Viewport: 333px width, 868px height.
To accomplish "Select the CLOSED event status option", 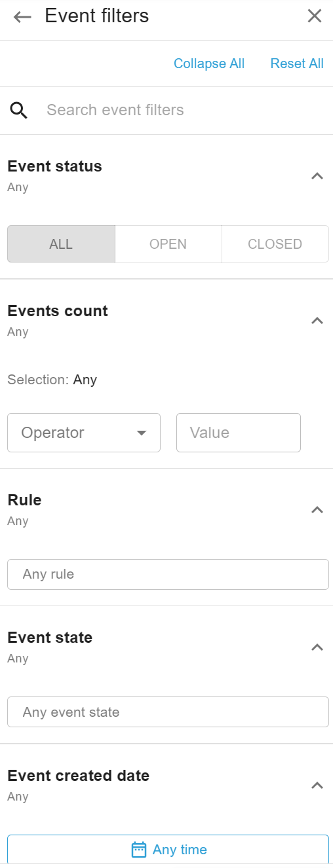I will 275,244.
